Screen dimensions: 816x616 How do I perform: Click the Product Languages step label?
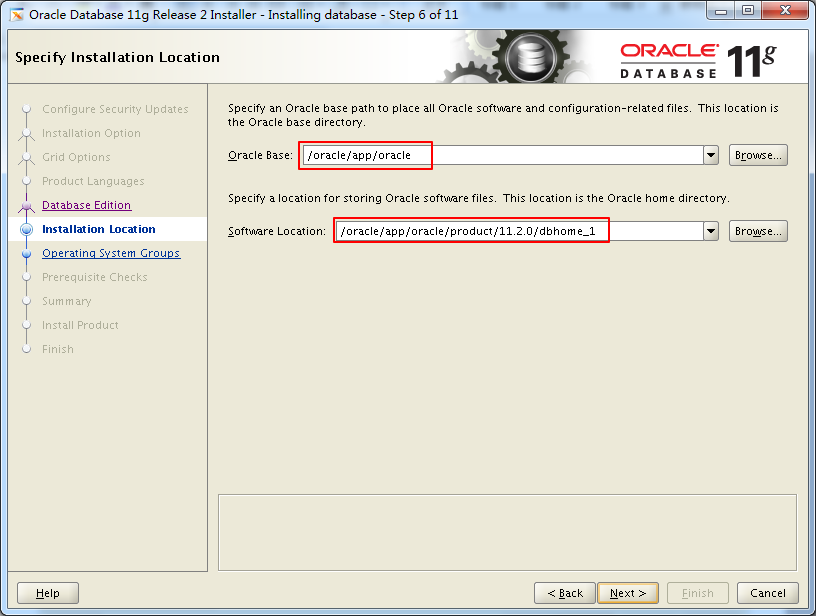point(93,181)
